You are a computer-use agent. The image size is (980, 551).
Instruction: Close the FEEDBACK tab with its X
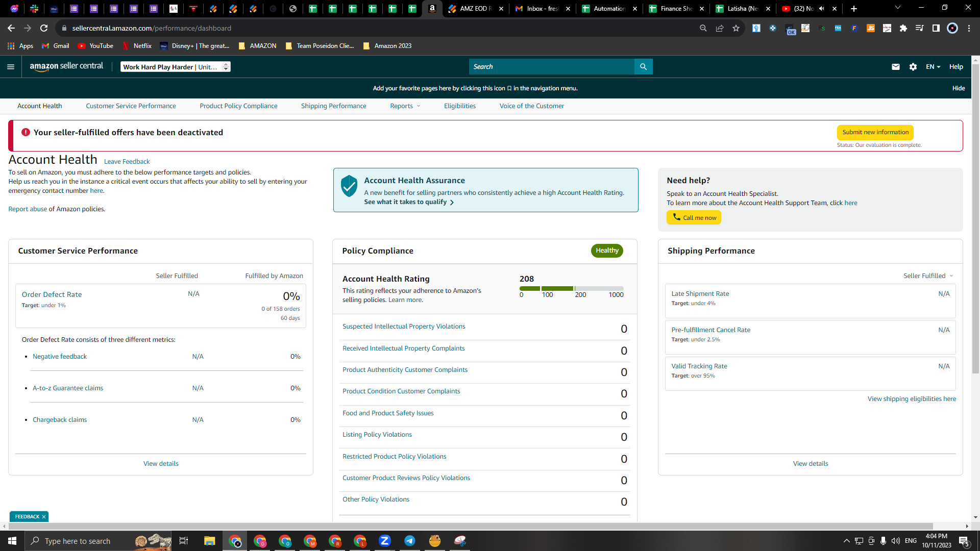point(44,517)
